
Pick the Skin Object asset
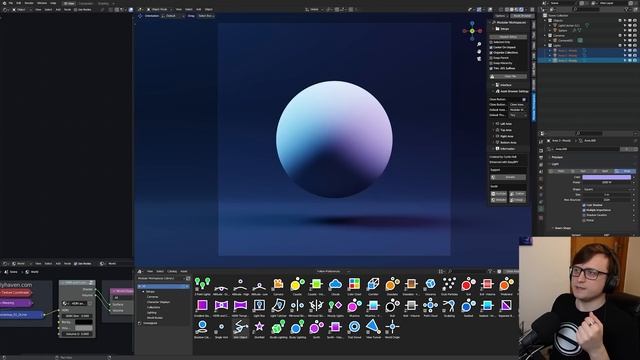tap(240, 327)
